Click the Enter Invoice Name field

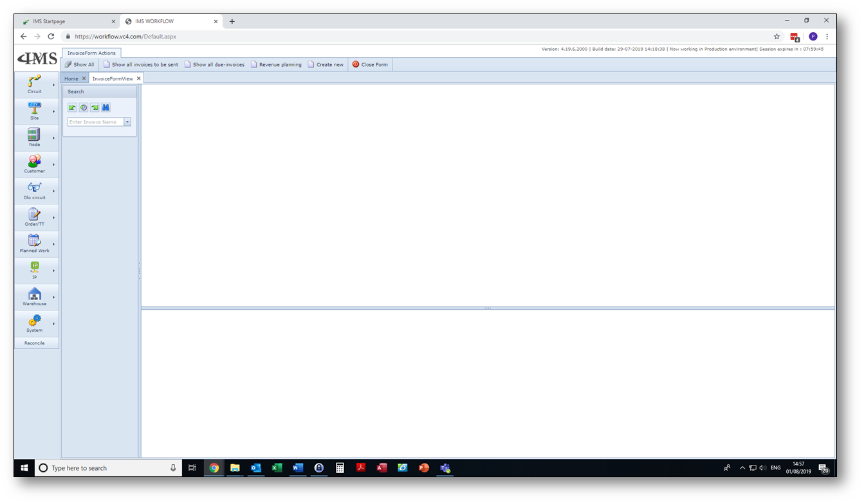[x=95, y=122]
